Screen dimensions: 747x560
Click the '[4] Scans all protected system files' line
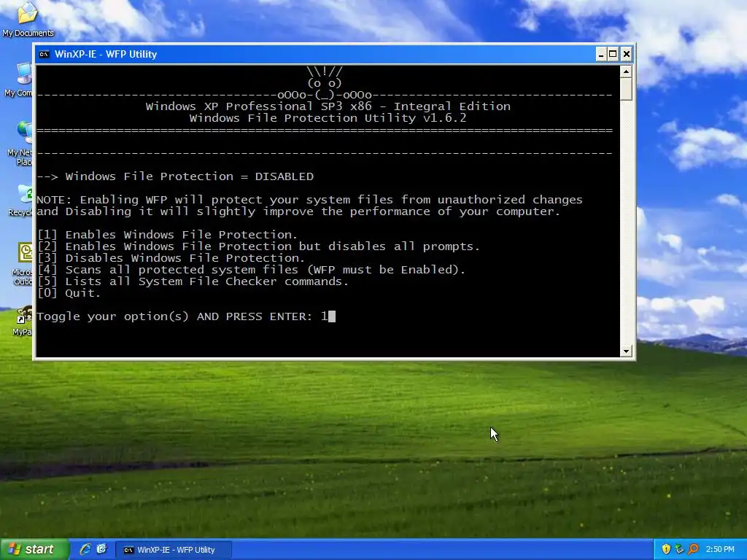251,270
